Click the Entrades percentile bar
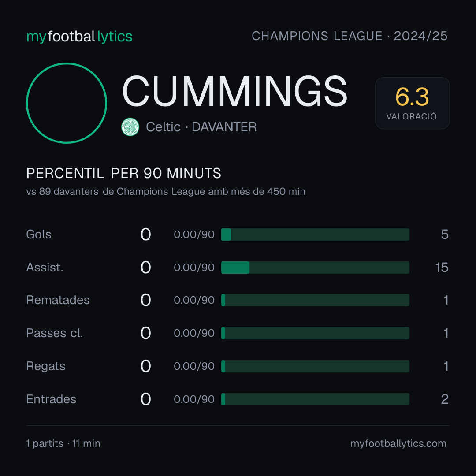The width and height of the screenshot is (476, 476). [315, 399]
